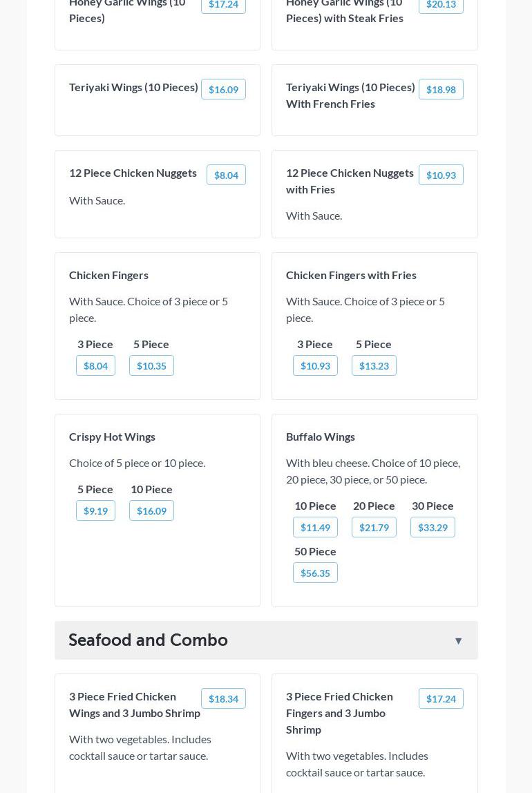The width and height of the screenshot is (532, 793).
Task: Pick 30 Piece Buffalo Wings at $33.29
Action: (433, 527)
